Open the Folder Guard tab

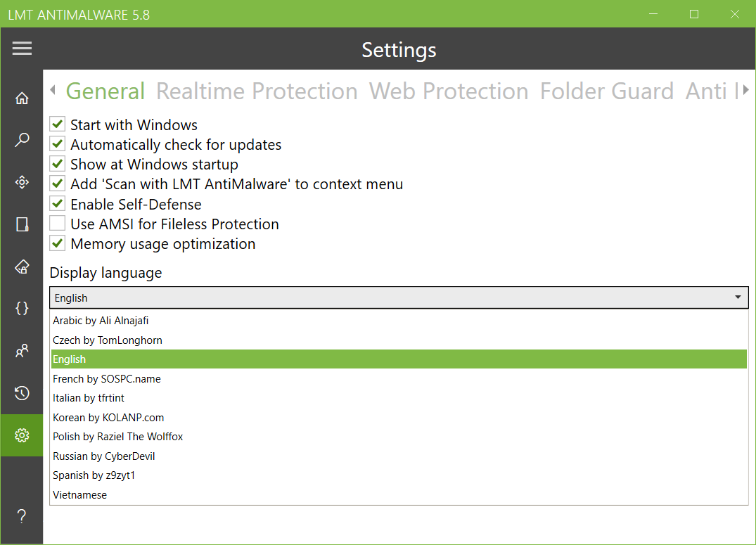click(x=606, y=91)
